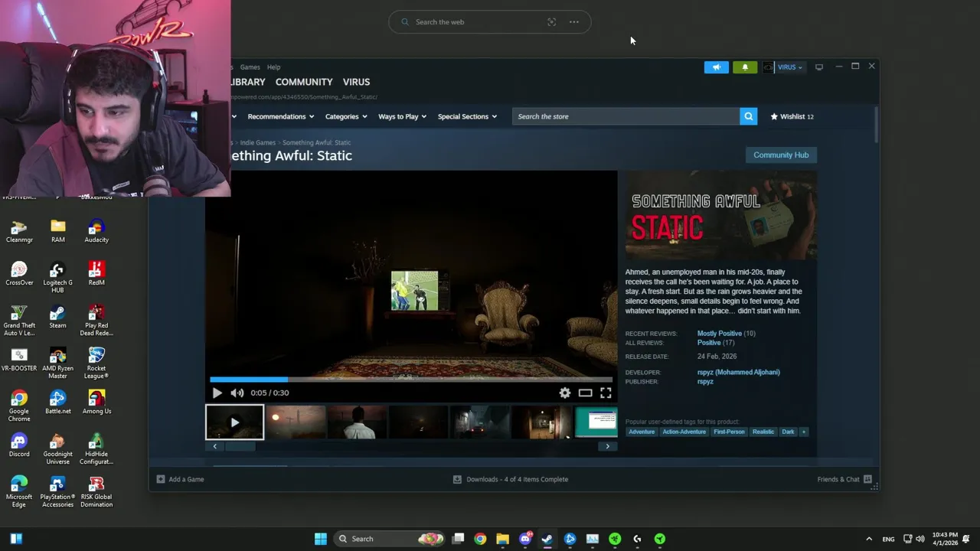
Task: Open Wishlist 12 star button
Action: pyautogui.click(x=792, y=116)
